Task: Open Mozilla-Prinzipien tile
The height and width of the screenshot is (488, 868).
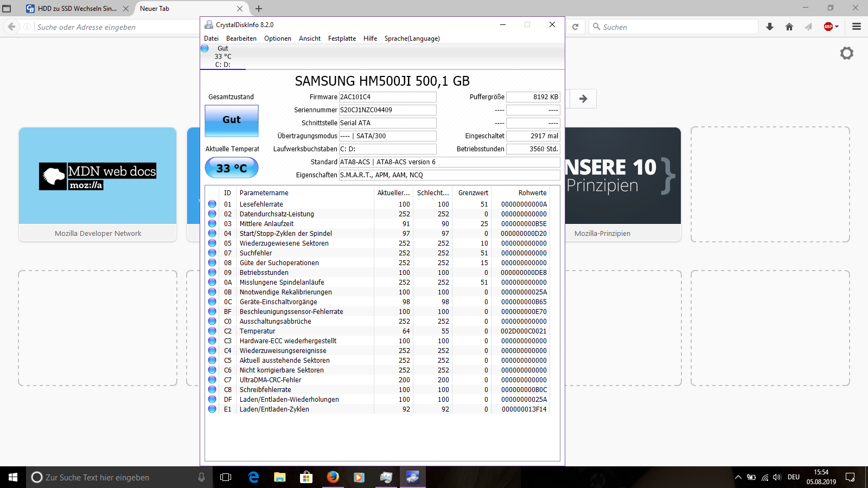Action: [x=623, y=184]
